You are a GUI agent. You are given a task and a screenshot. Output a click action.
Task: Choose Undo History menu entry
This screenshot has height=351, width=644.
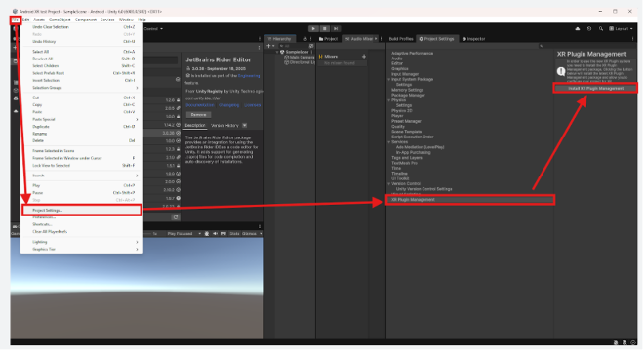point(82,42)
